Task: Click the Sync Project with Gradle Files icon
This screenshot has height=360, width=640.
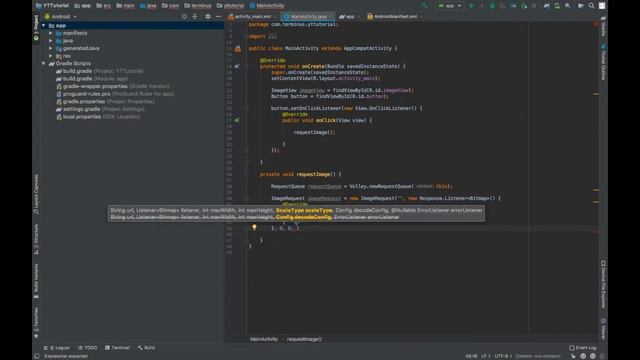Action: (x=547, y=6)
